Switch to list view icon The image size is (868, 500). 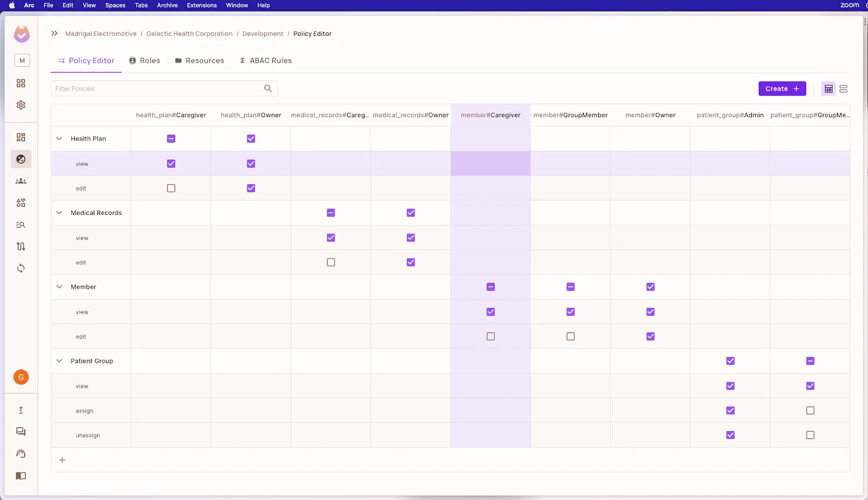pyautogui.click(x=843, y=89)
